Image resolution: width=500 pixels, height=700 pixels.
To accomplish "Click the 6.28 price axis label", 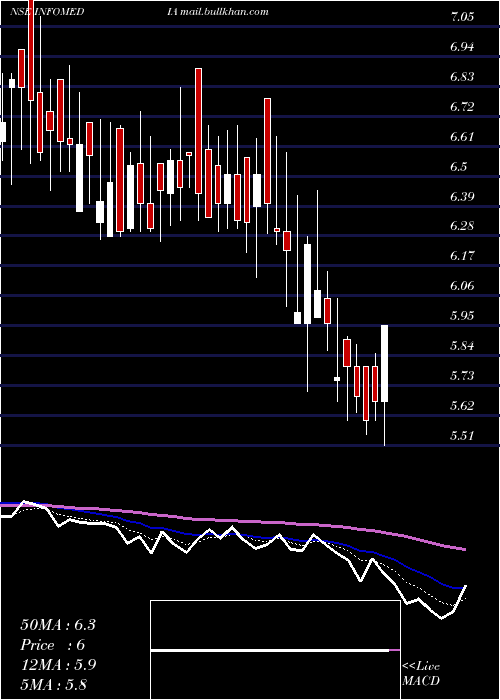I will (x=463, y=227).
